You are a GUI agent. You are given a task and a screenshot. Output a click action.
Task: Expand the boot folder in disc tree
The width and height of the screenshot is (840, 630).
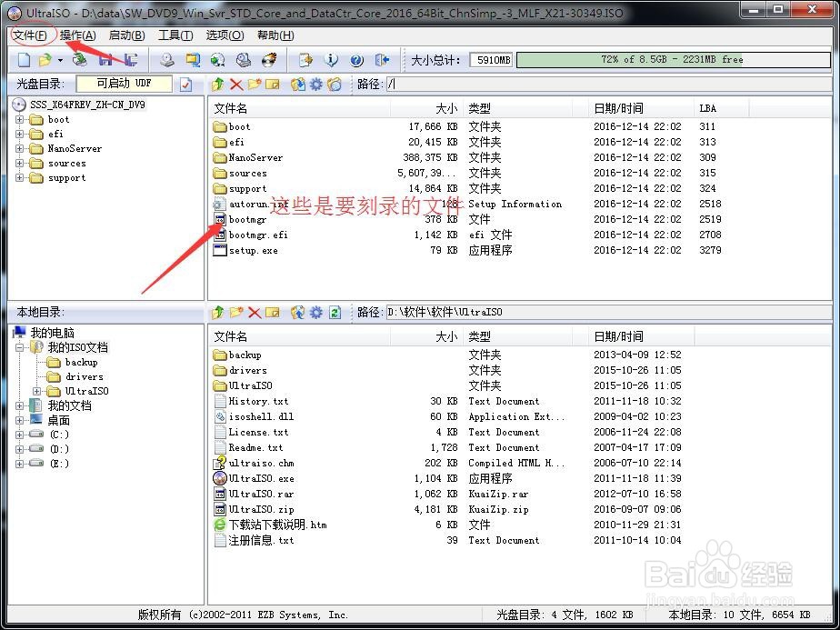pos(20,119)
